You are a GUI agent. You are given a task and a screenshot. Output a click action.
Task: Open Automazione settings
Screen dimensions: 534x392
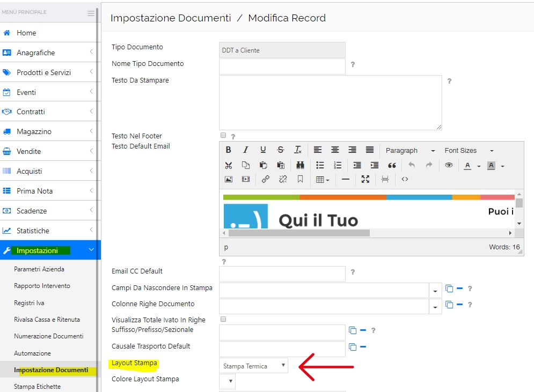(x=32, y=353)
